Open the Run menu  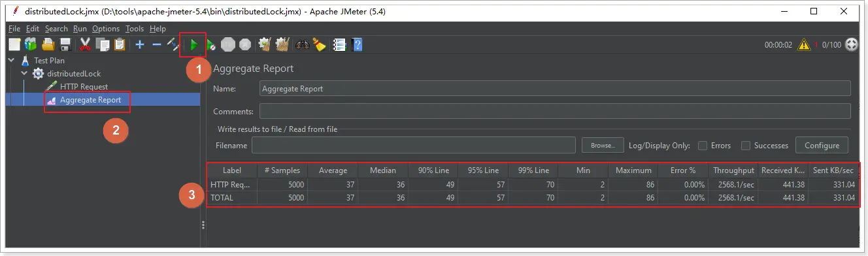[x=80, y=29]
